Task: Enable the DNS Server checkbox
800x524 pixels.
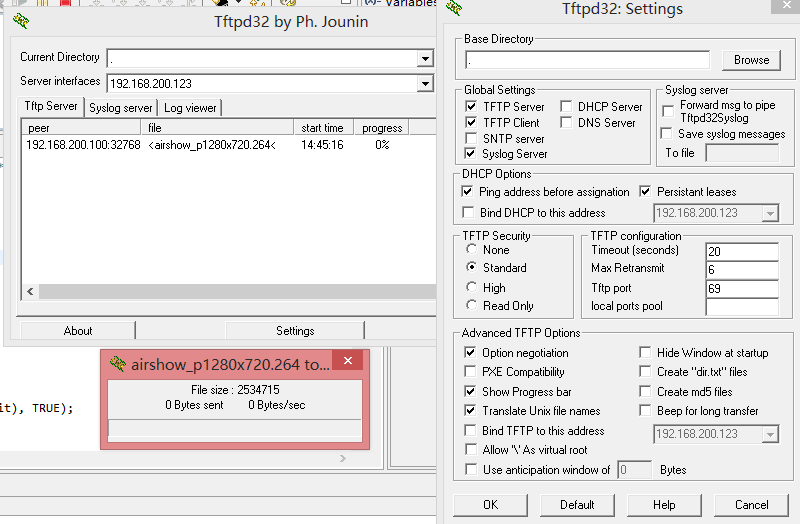Action: coord(566,122)
